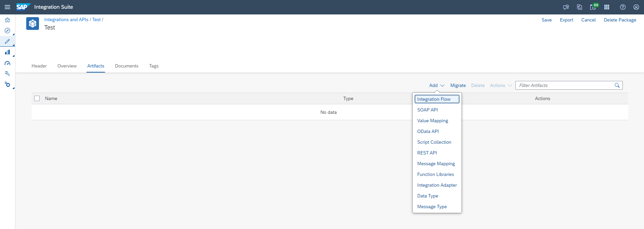Click the search magnifier in filter
The image size is (644, 229).
coord(617,85)
